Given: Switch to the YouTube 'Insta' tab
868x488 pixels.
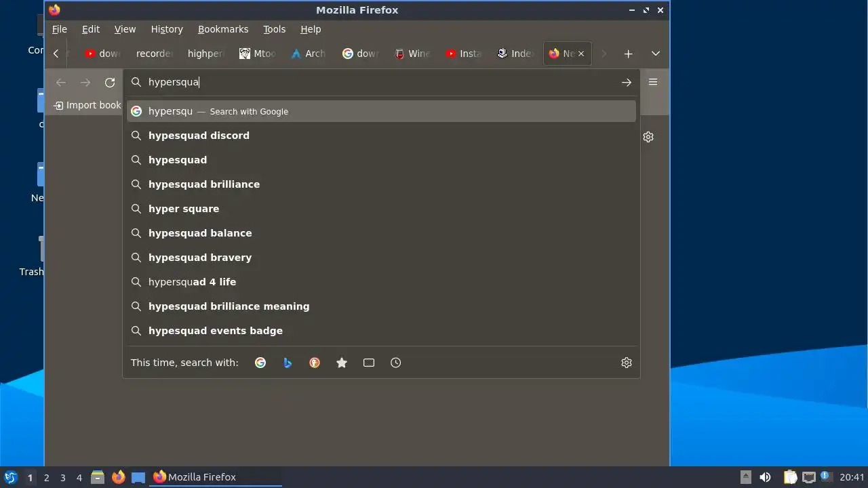Looking at the screenshot, I should pos(462,54).
